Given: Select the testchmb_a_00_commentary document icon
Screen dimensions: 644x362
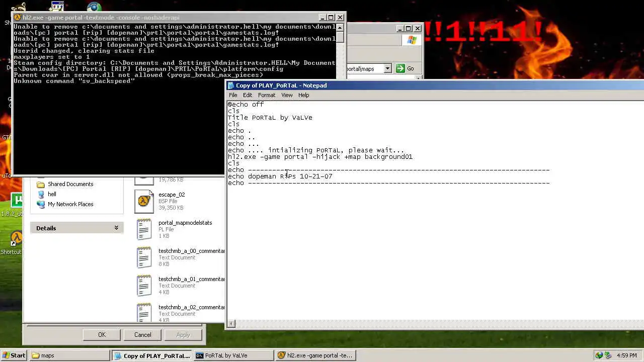Looking at the screenshot, I should 144,257.
